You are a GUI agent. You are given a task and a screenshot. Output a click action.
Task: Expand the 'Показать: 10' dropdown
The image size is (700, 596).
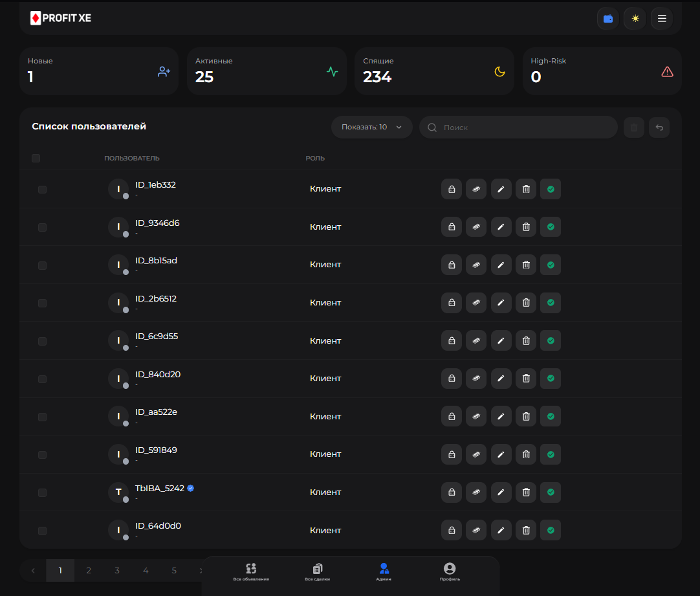coord(371,127)
